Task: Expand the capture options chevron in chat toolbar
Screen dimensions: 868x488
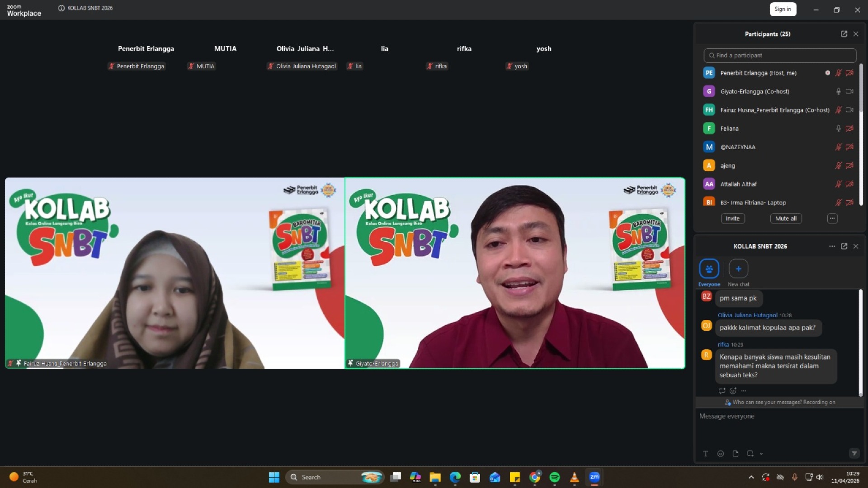Action: point(761,454)
